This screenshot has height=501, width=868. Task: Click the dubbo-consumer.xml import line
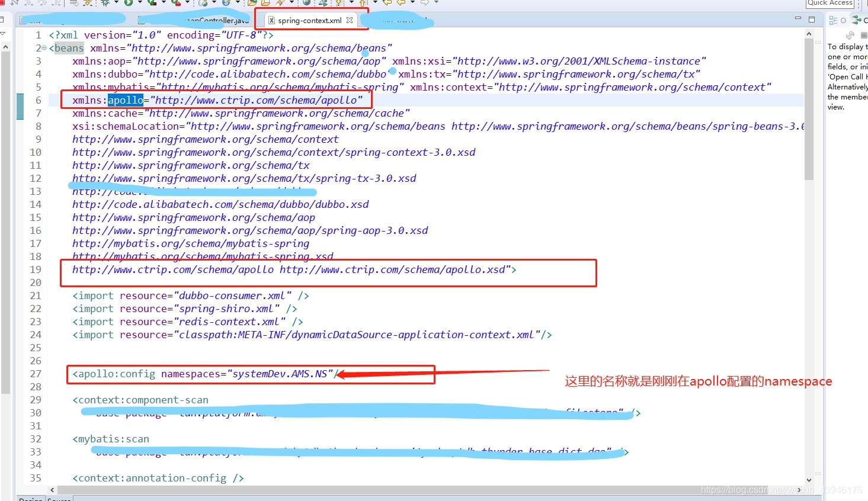[x=191, y=296]
